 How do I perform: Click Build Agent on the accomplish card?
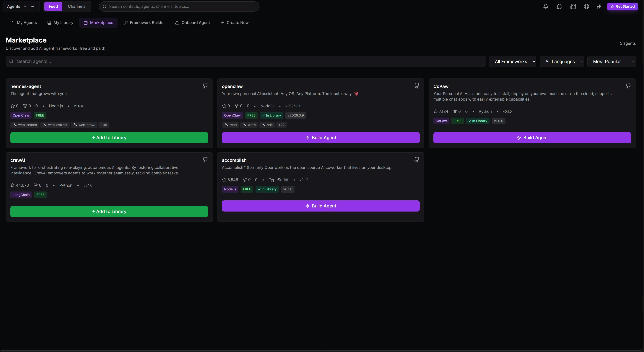(321, 206)
